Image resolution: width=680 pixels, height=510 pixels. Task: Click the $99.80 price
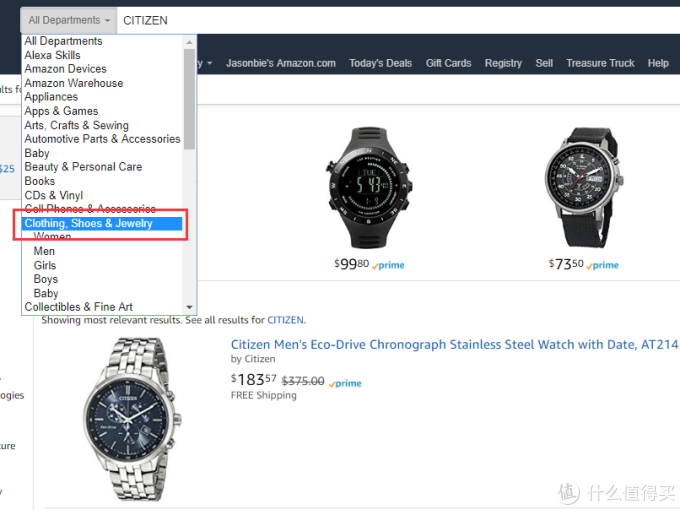coord(351,264)
